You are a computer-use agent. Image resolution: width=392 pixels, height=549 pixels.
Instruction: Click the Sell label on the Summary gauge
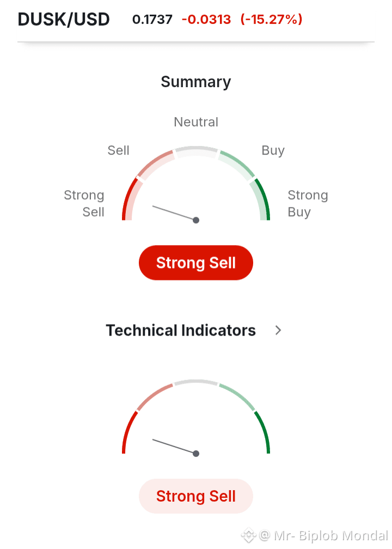[x=119, y=150]
